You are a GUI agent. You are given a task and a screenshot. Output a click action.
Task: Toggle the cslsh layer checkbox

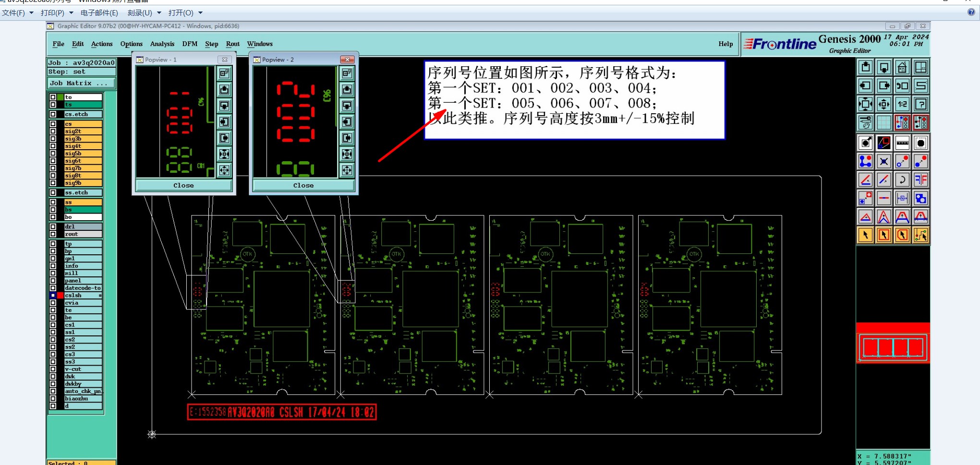click(53, 296)
